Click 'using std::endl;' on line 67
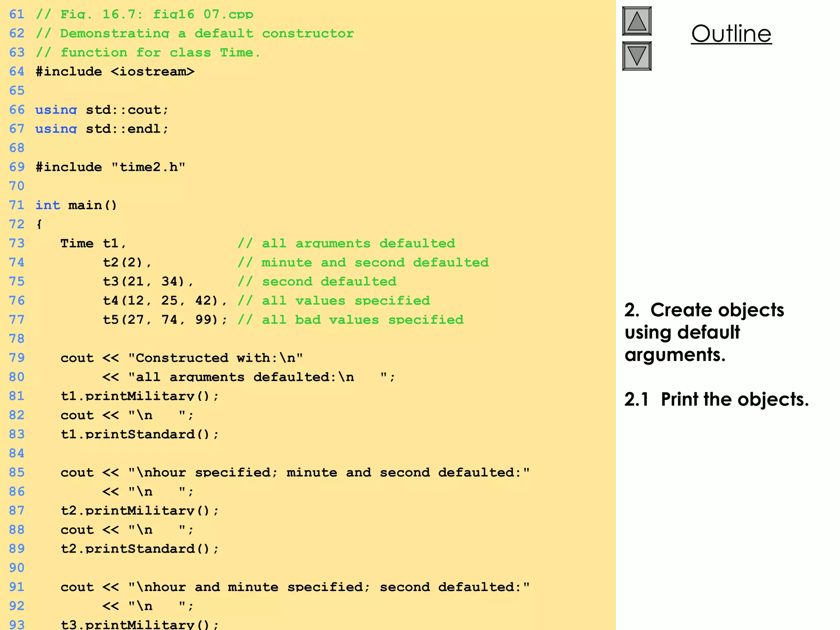 (x=102, y=129)
